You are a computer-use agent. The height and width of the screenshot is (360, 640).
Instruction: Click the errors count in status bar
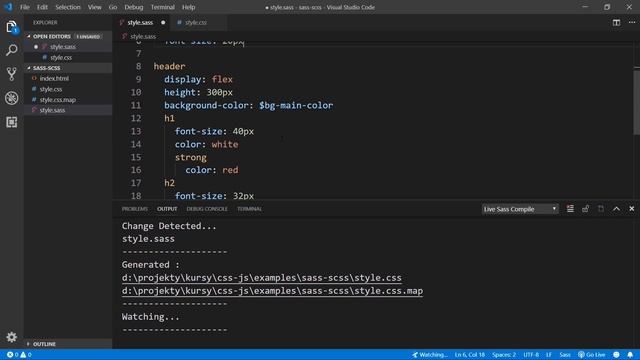pos(13,355)
